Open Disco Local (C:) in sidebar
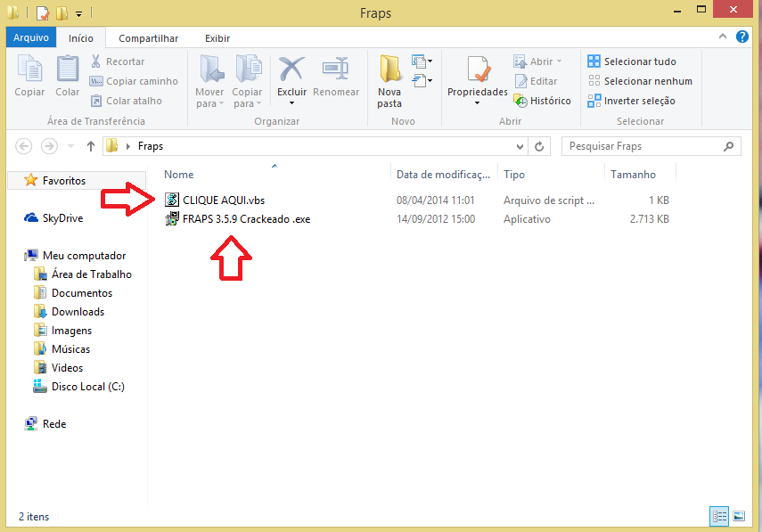 [x=78, y=386]
